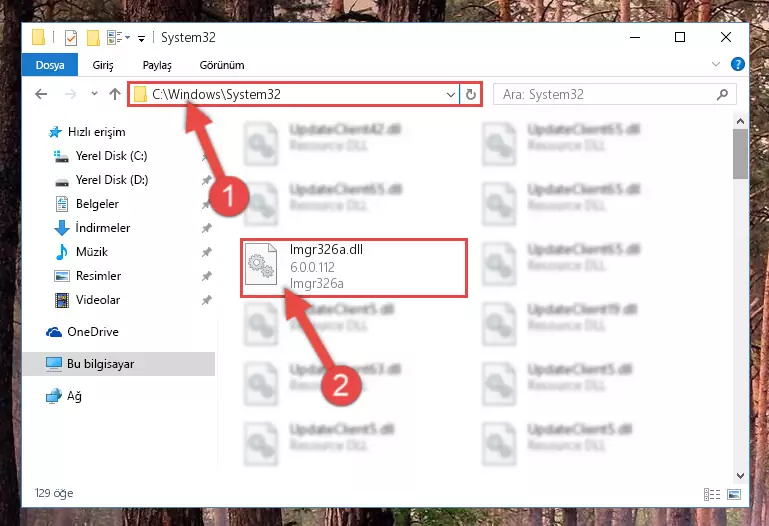This screenshot has width=769, height=526.
Task: Open recent locations dropdown arrow
Action: coord(94,94)
